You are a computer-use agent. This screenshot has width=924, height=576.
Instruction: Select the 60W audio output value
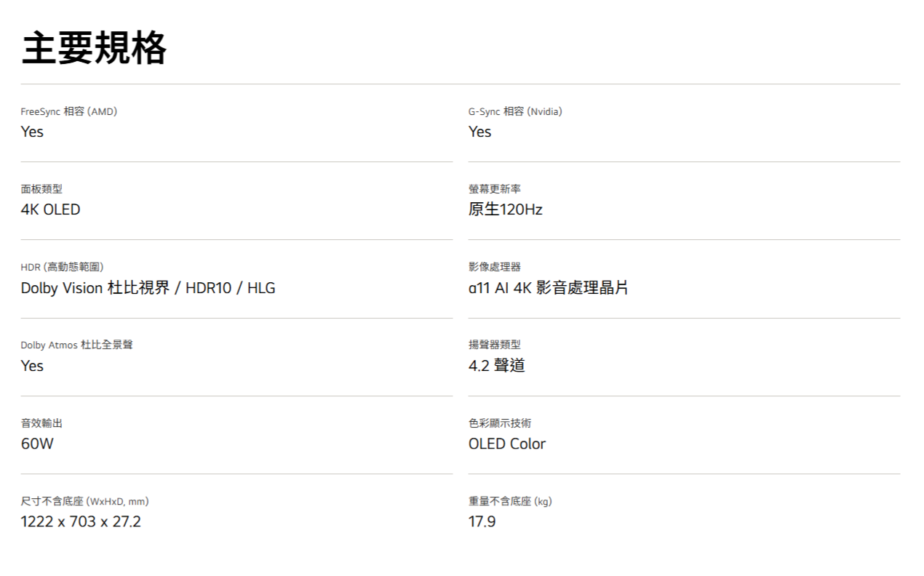coord(37,444)
